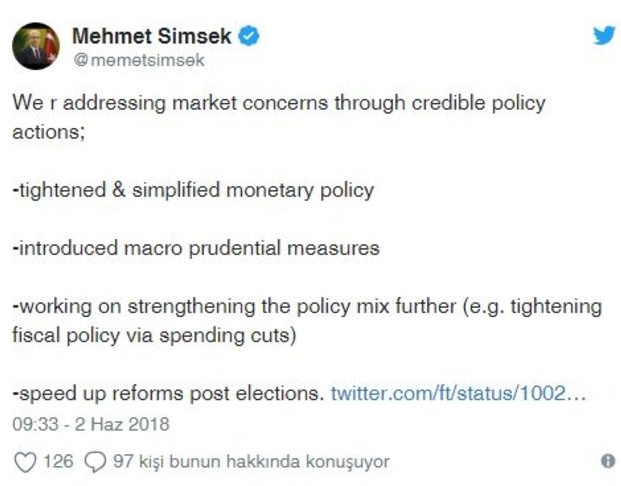
Task: Click the 'working on strengthening the policy mix' line
Action: (307, 307)
